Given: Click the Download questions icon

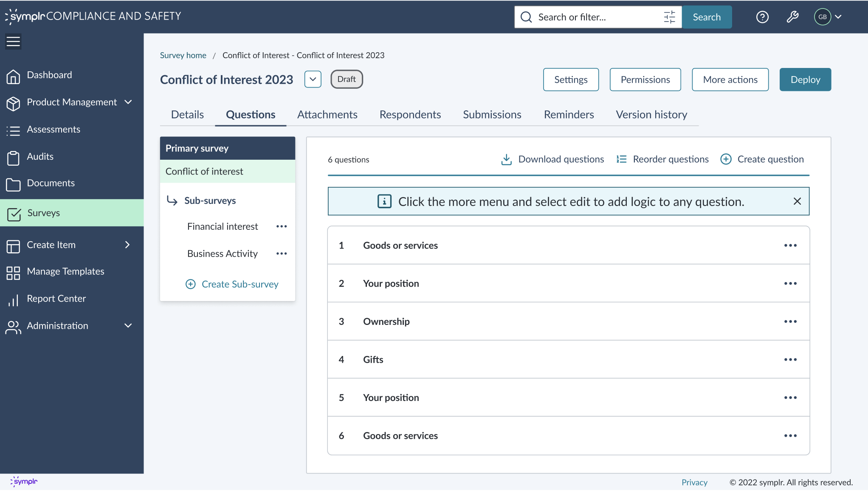Looking at the screenshot, I should [x=506, y=159].
